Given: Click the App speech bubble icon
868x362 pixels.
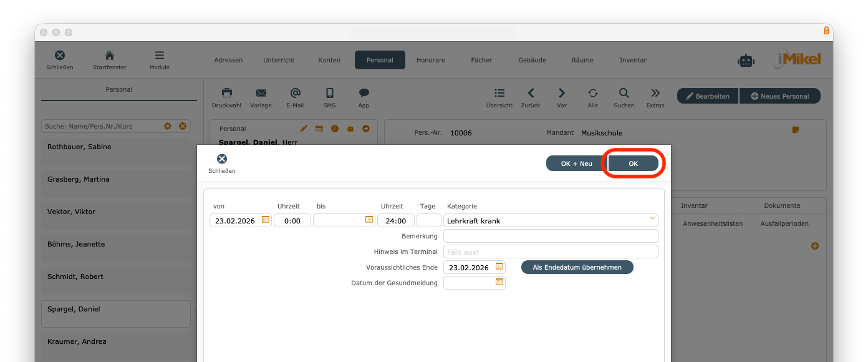Looking at the screenshot, I should (364, 93).
